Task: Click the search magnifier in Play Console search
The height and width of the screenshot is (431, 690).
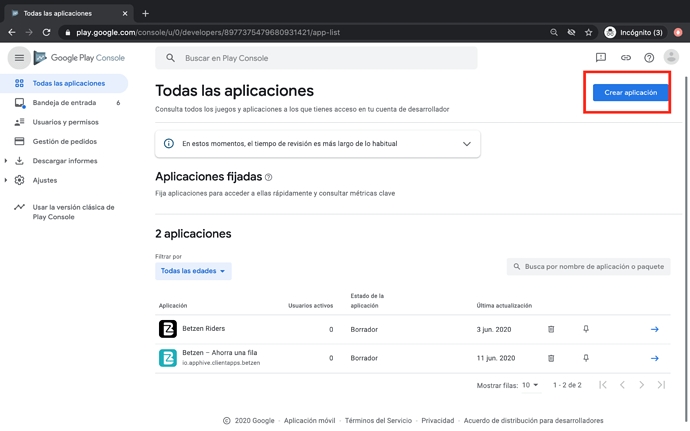Action: pos(170,58)
